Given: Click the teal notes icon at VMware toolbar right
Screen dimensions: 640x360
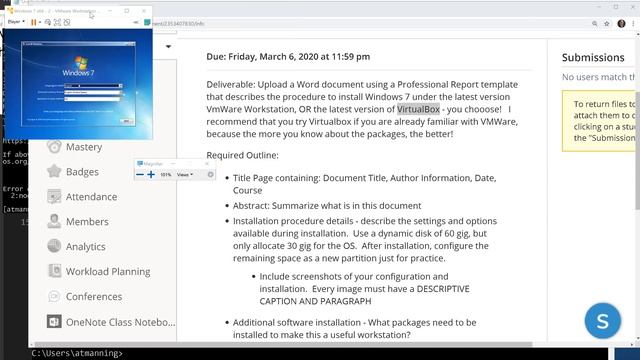Looking at the screenshot, I should (x=147, y=22).
